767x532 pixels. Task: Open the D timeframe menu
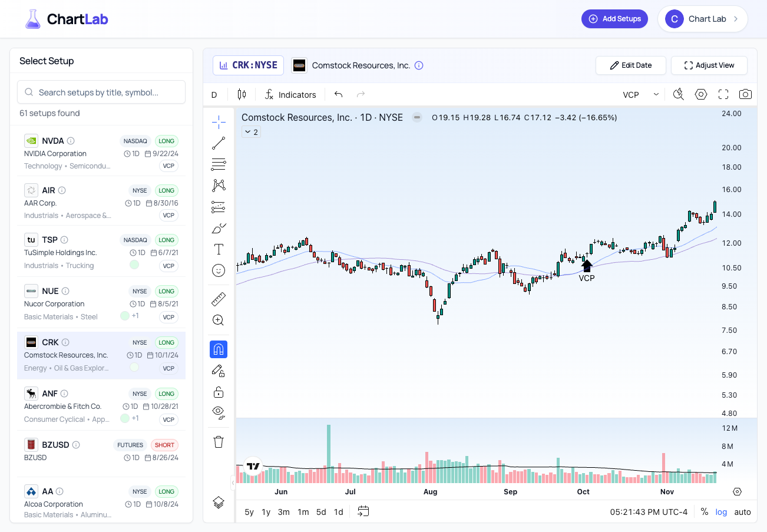(x=214, y=94)
